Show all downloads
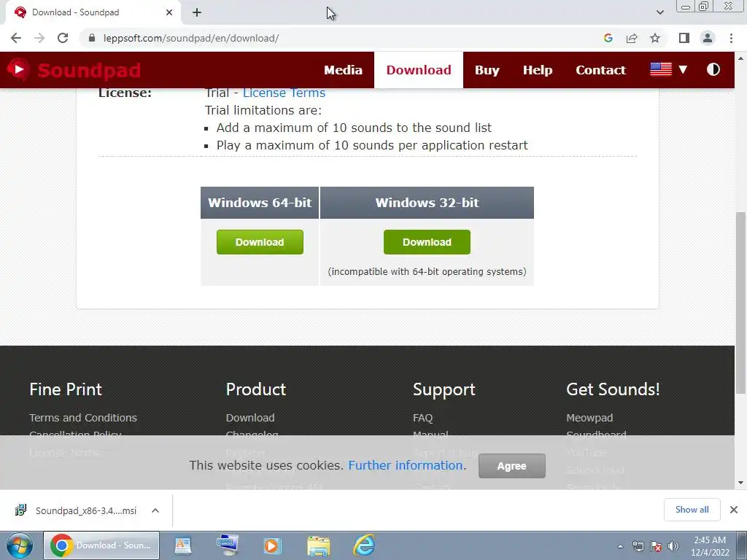This screenshot has height=560, width=747. coord(692,510)
